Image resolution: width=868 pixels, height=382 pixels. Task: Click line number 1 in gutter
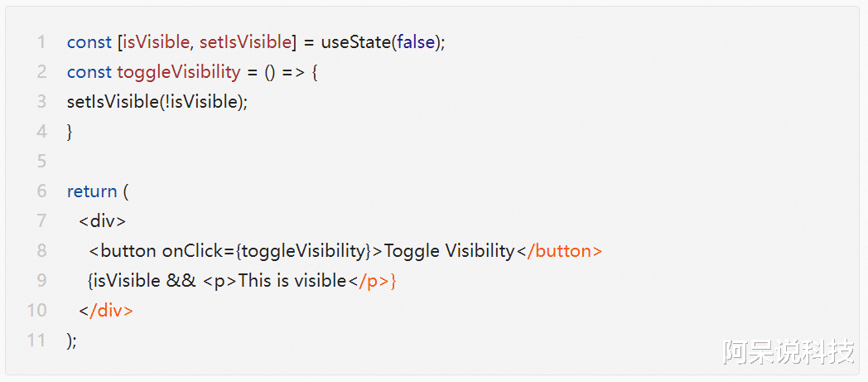coord(41,42)
